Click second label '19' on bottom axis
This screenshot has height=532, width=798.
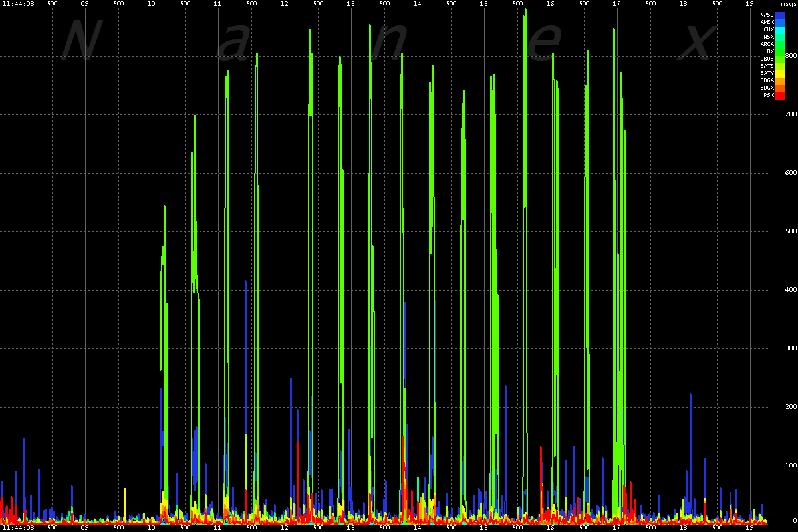pyautogui.click(x=749, y=528)
